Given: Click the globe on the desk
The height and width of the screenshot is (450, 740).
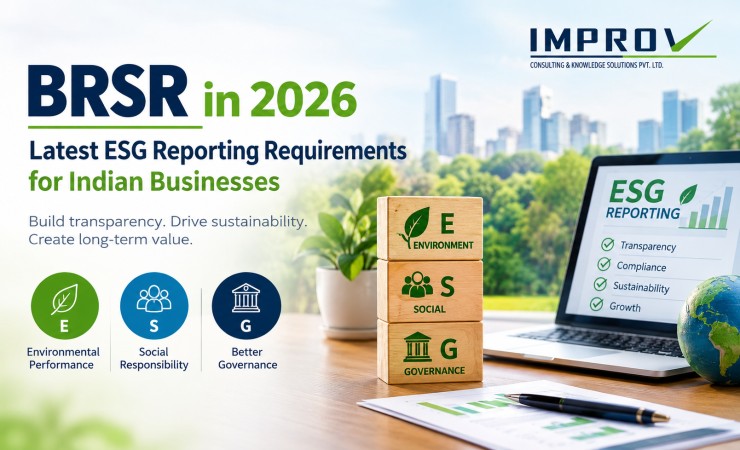Looking at the screenshot, I should click(x=709, y=330).
